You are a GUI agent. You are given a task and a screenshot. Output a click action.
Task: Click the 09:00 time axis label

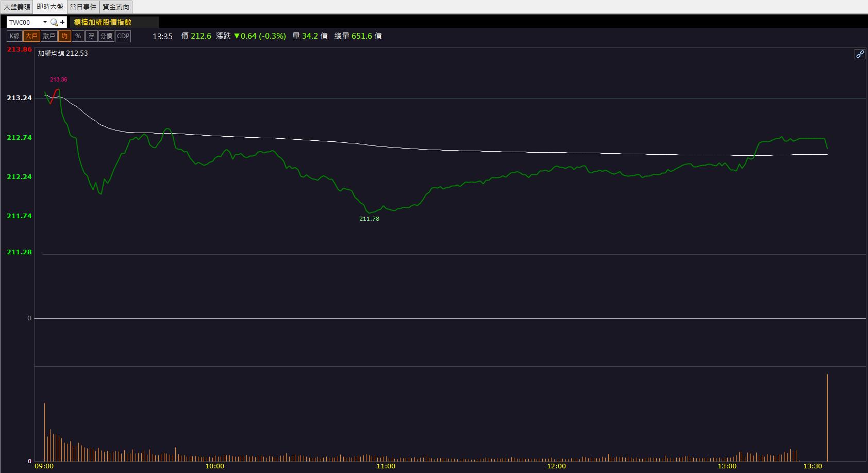point(44,466)
